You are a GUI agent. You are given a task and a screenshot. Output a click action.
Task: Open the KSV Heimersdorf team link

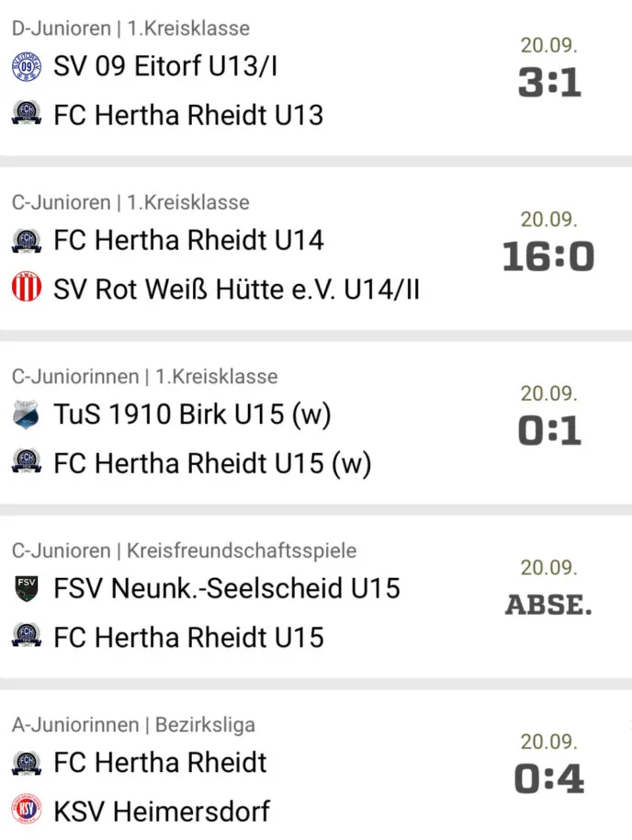(162, 812)
